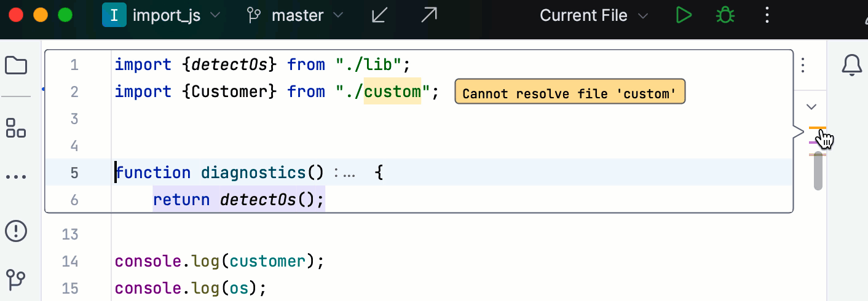Open the Problems tool window
Screen dimensions: 868x301
point(16,231)
